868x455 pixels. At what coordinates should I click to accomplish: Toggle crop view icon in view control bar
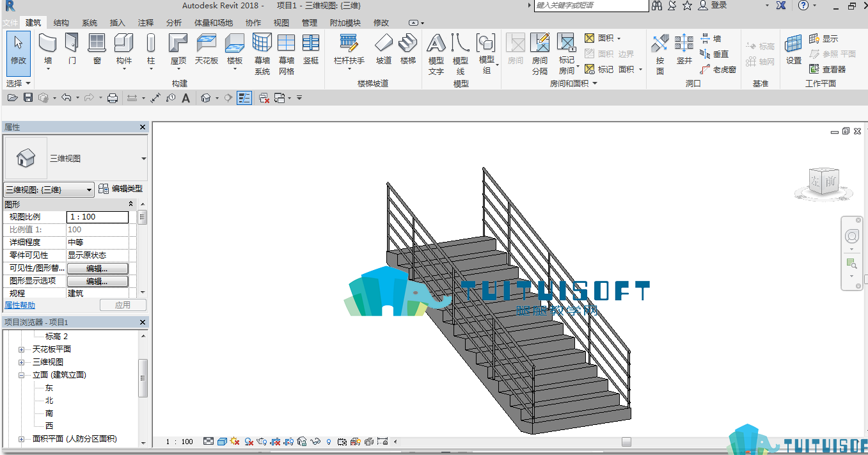tap(342, 442)
